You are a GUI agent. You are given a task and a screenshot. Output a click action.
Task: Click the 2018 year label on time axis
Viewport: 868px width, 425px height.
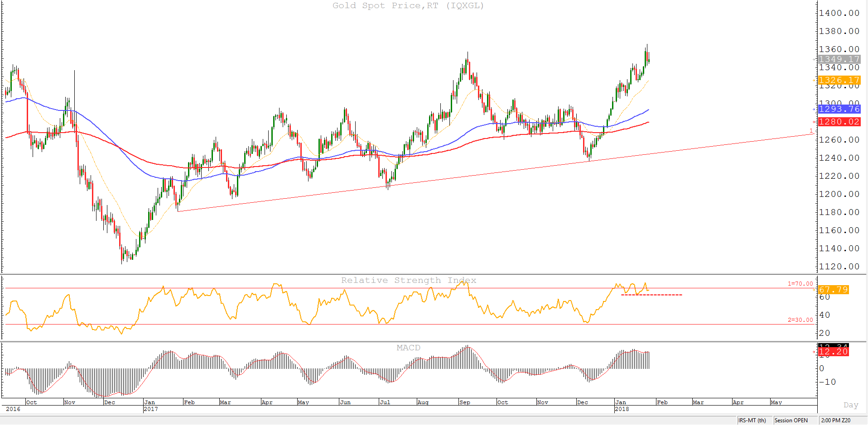[x=622, y=409]
